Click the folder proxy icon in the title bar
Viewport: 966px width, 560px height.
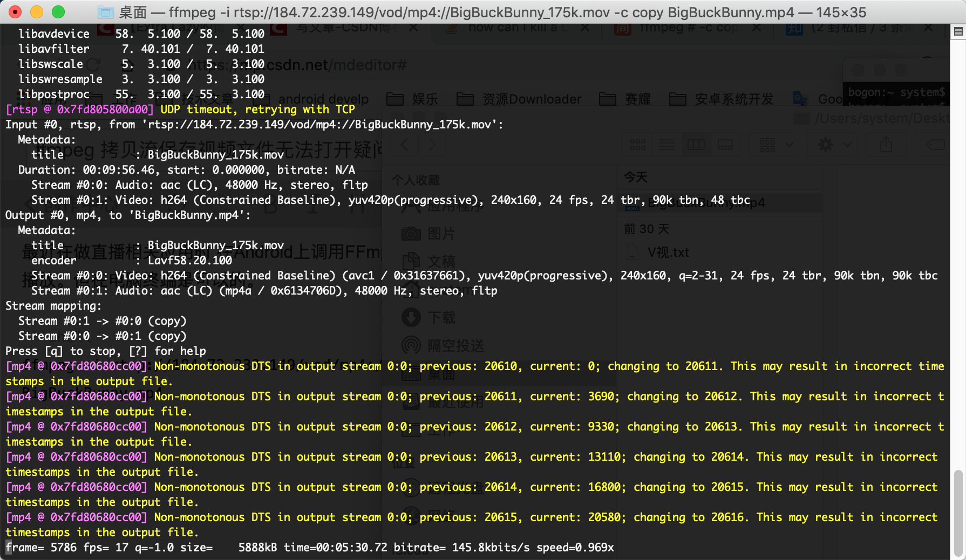click(x=106, y=12)
